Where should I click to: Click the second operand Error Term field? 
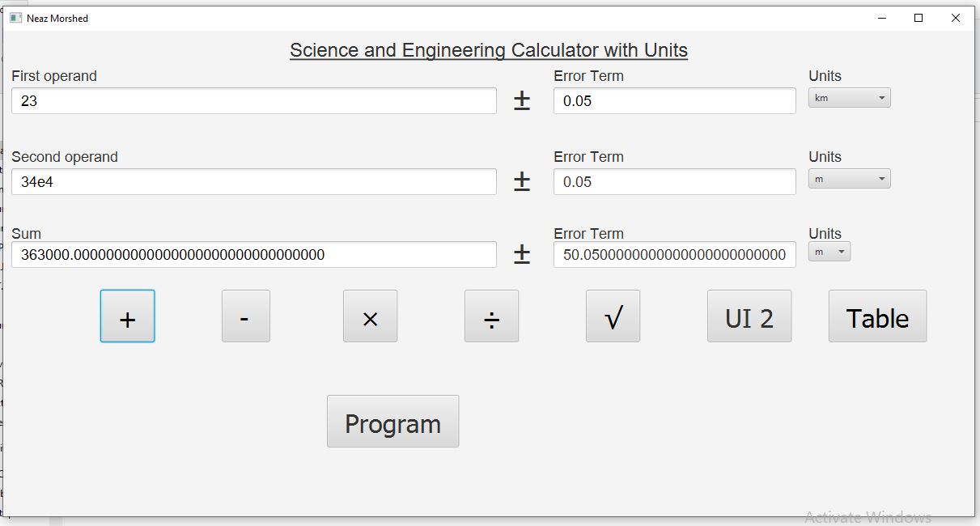[x=674, y=182]
